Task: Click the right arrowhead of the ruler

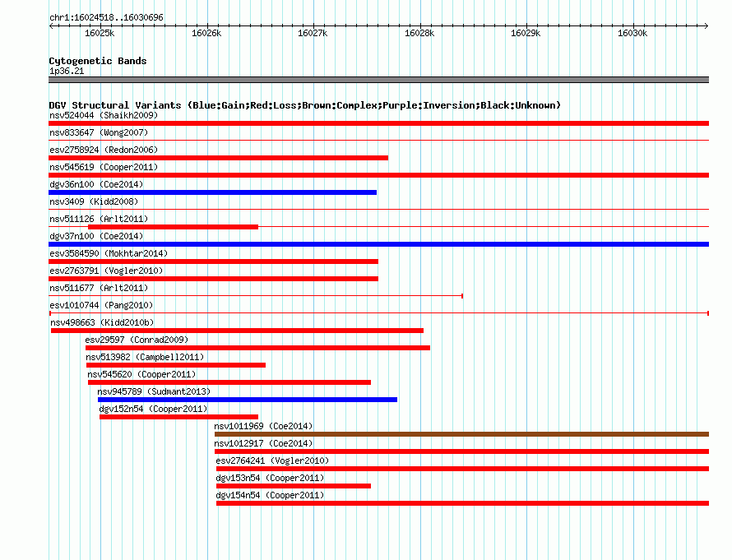Action: (707, 25)
